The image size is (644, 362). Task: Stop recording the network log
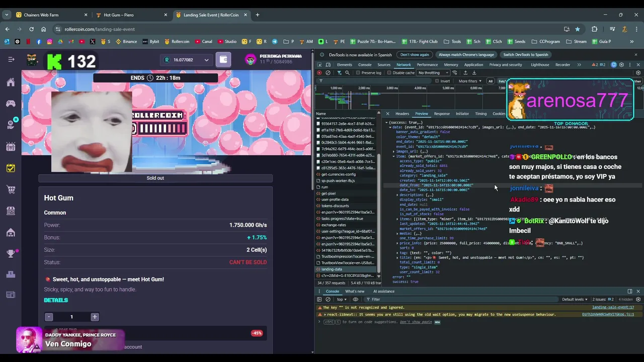point(319,73)
